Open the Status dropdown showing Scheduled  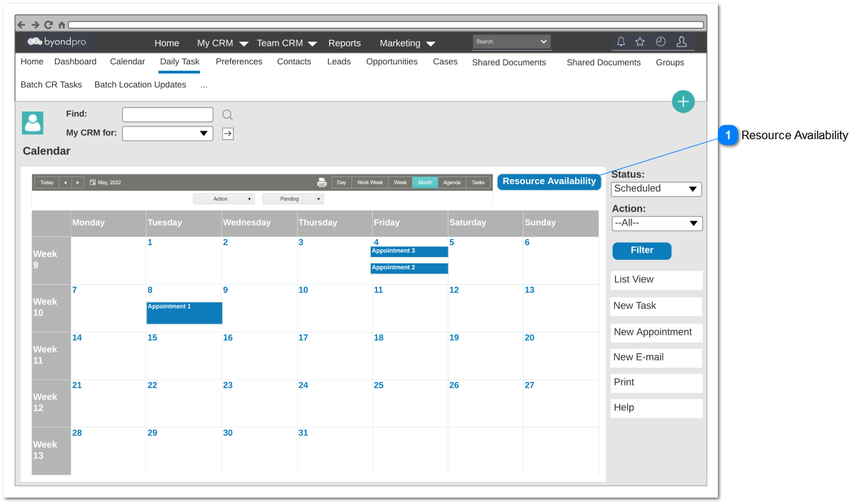pyautogui.click(x=656, y=189)
